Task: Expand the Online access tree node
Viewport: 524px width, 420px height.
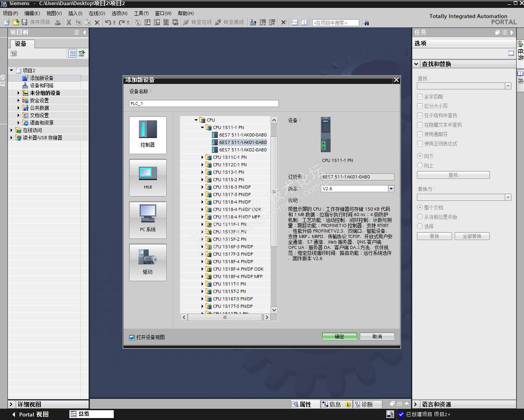Action: [x=11, y=130]
